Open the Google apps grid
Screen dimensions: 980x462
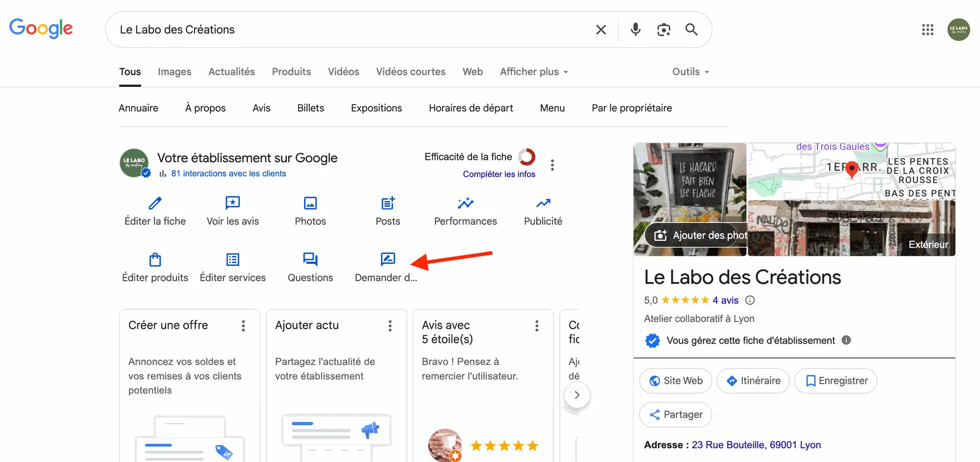(928, 30)
